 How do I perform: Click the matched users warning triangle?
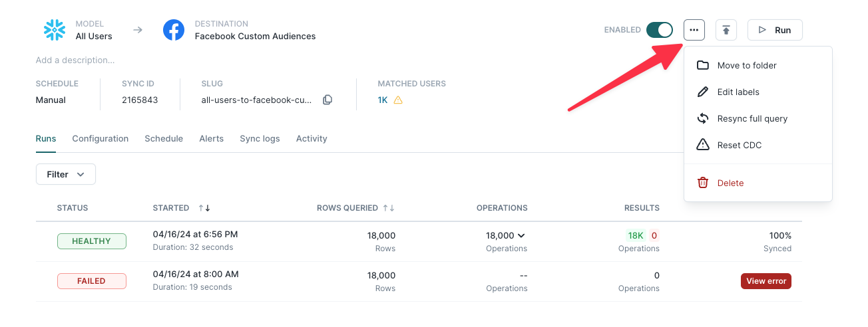[x=398, y=100]
